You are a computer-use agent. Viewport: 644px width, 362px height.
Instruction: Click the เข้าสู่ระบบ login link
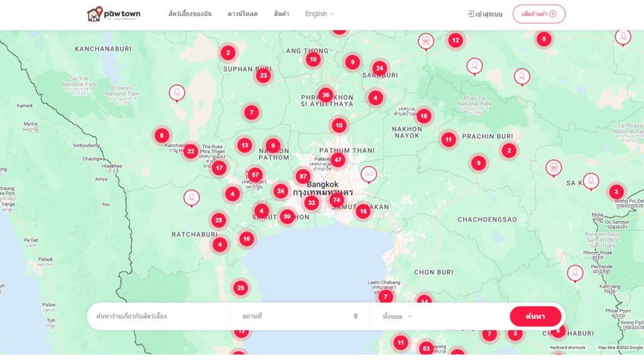485,14
